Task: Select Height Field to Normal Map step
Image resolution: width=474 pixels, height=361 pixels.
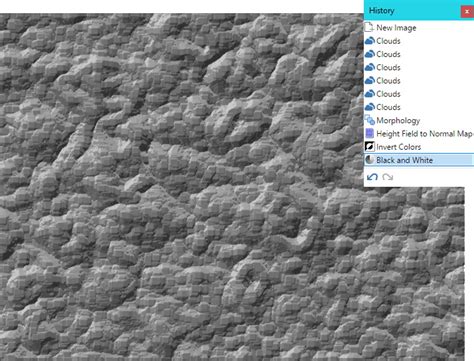Action: pyautogui.click(x=419, y=134)
